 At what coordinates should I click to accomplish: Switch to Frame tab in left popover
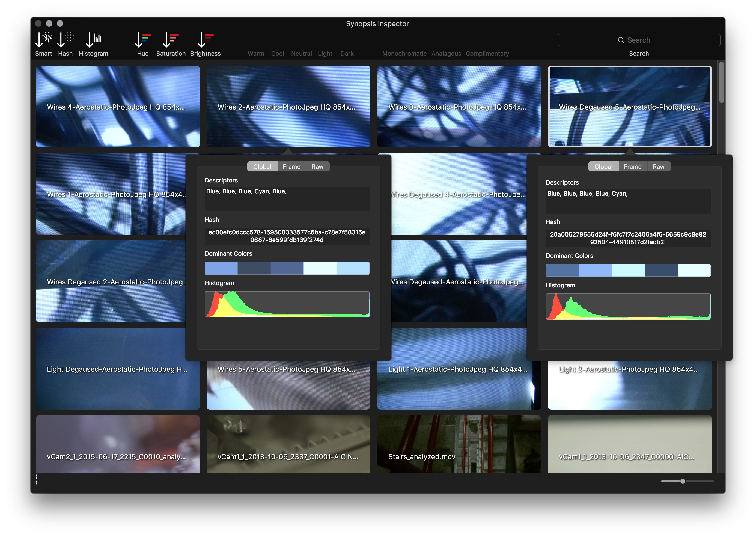(291, 167)
